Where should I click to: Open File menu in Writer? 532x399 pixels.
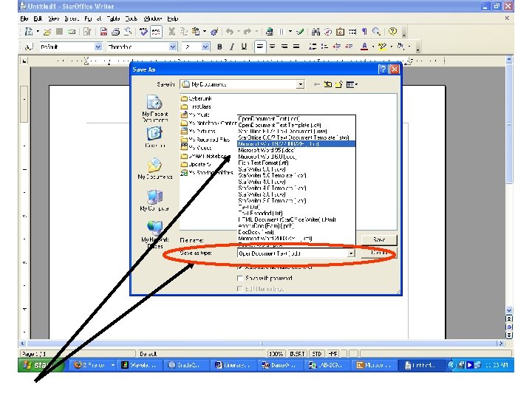24,18
